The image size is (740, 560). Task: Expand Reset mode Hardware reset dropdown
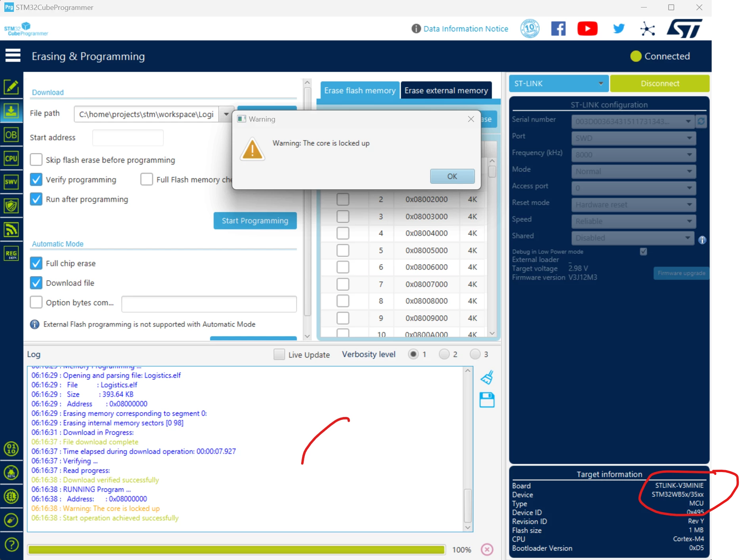pos(633,204)
